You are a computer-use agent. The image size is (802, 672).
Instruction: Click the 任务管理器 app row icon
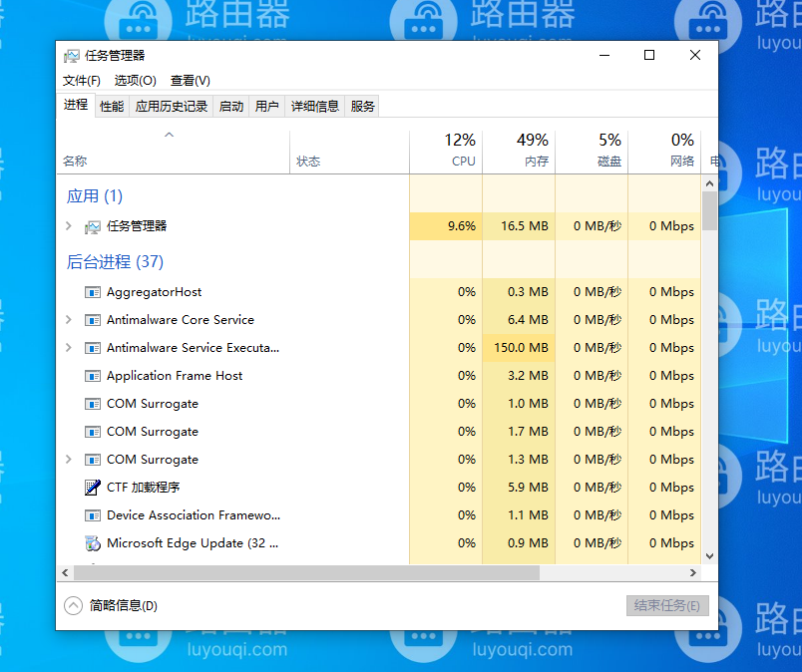tap(93, 226)
